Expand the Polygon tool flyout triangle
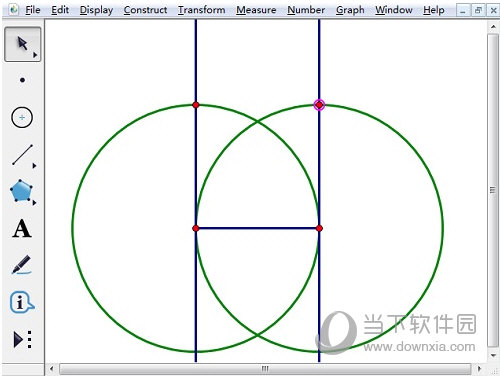This screenshot has width=500, height=376. point(34,202)
